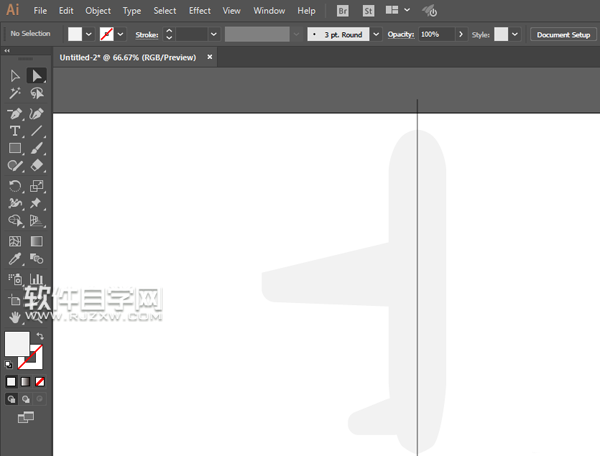The width and height of the screenshot is (600, 456).
Task: Select the Magic Wand tool
Action: click(15, 94)
